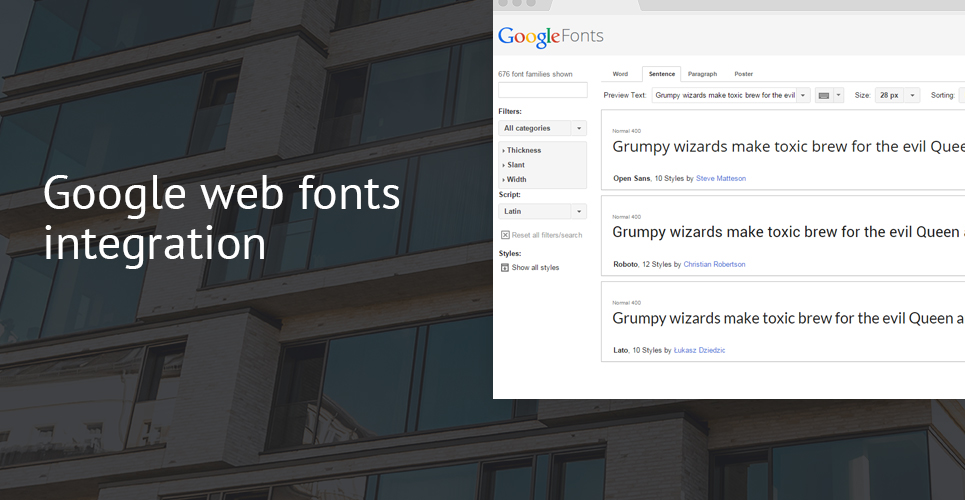
Task: Open the All categories dropdown
Action: [x=542, y=128]
